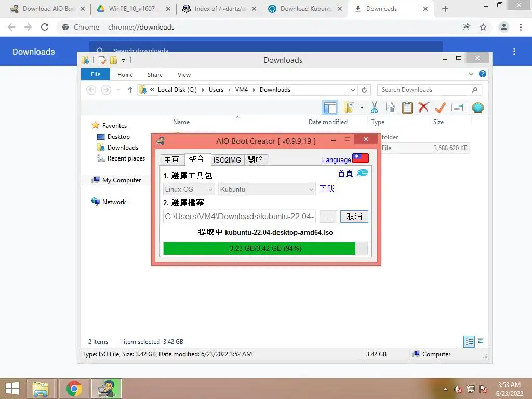Open dropdown arrow next to folder options icon
532x399 pixels.
[362, 108]
